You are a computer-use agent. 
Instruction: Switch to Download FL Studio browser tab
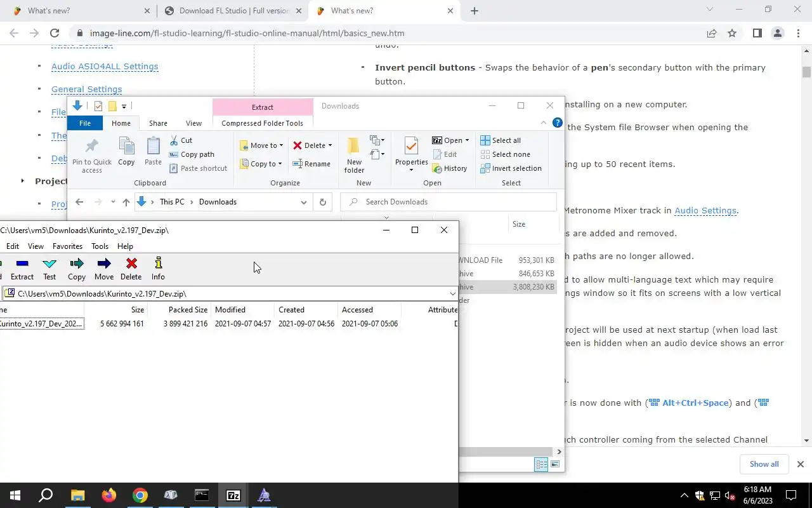232,11
